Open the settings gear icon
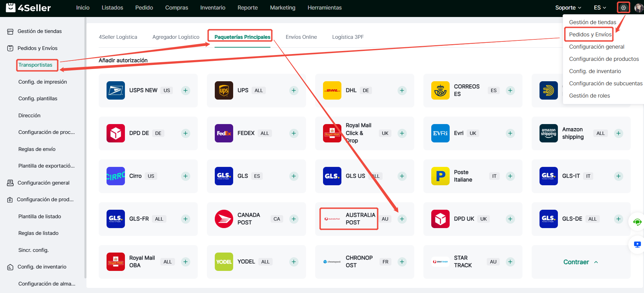The height and width of the screenshot is (293, 644). click(x=623, y=7)
